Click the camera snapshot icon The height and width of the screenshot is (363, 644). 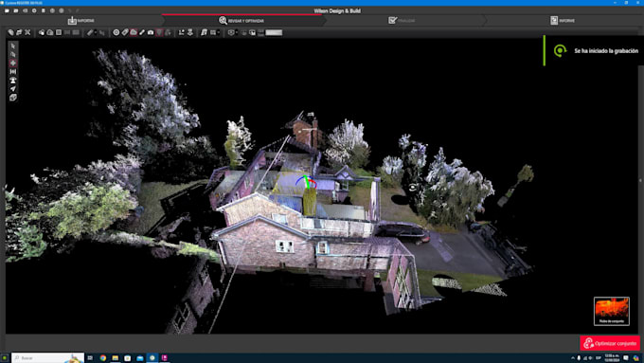(151, 32)
